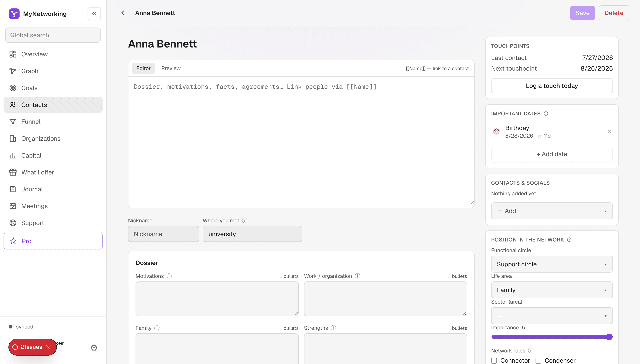Image resolution: width=640 pixels, height=364 pixels.
Task: Adjust the Importance slider
Action: point(552,337)
